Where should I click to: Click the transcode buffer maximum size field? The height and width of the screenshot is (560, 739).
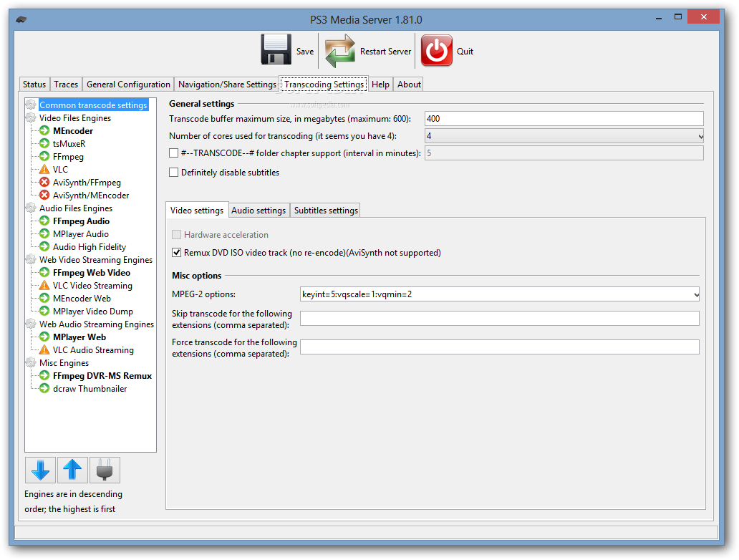click(564, 119)
